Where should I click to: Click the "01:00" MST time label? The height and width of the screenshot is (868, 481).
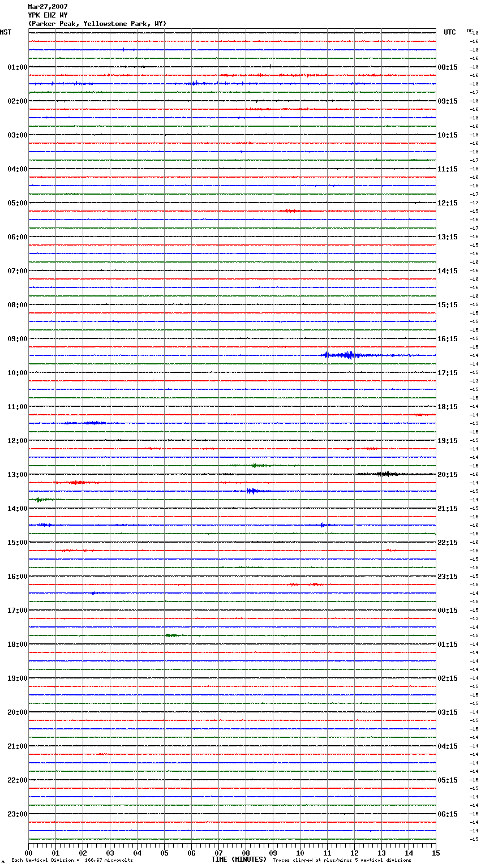(x=18, y=67)
